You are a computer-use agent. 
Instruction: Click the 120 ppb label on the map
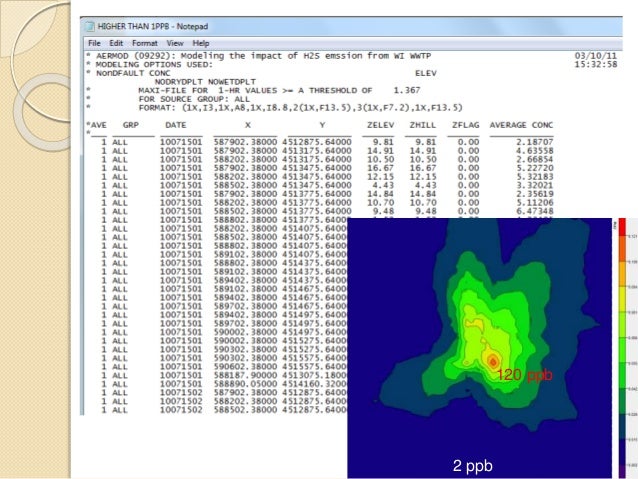point(524,374)
